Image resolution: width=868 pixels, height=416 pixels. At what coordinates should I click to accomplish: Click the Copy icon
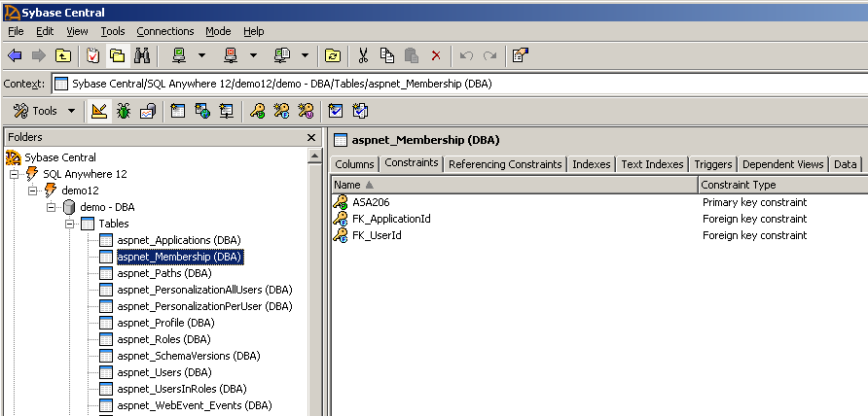(387, 55)
